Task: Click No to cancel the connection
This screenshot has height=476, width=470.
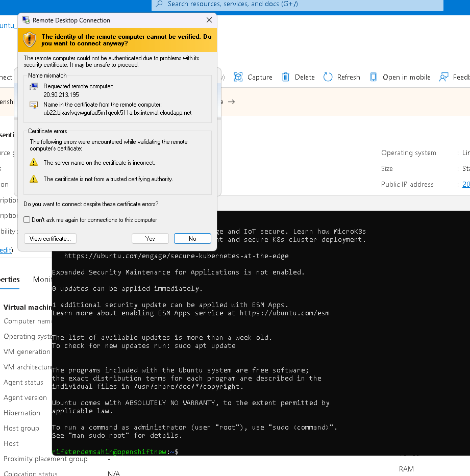Action: click(192, 239)
